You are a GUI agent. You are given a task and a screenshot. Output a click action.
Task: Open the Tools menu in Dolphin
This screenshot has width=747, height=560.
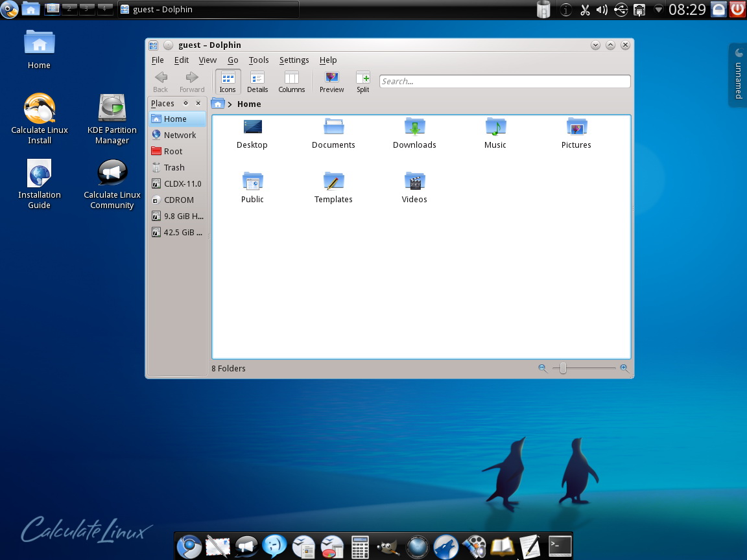[259, 60]
